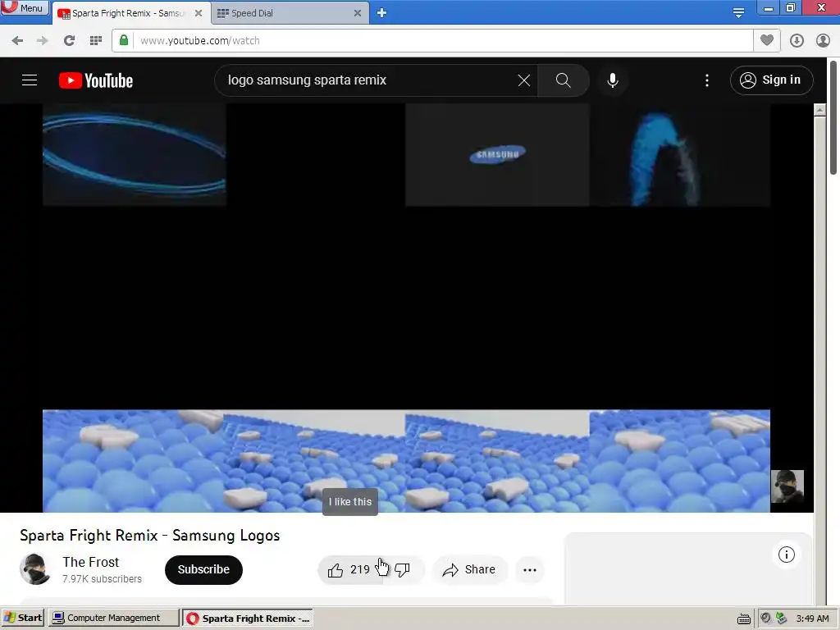Go forward to next page
This screenshot has width=840, height=630.
click(x=43, y=41)
